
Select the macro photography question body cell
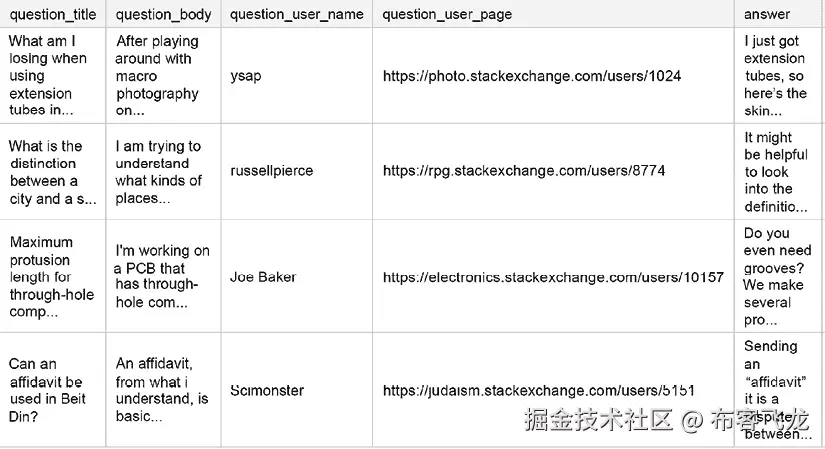[158, 76]
